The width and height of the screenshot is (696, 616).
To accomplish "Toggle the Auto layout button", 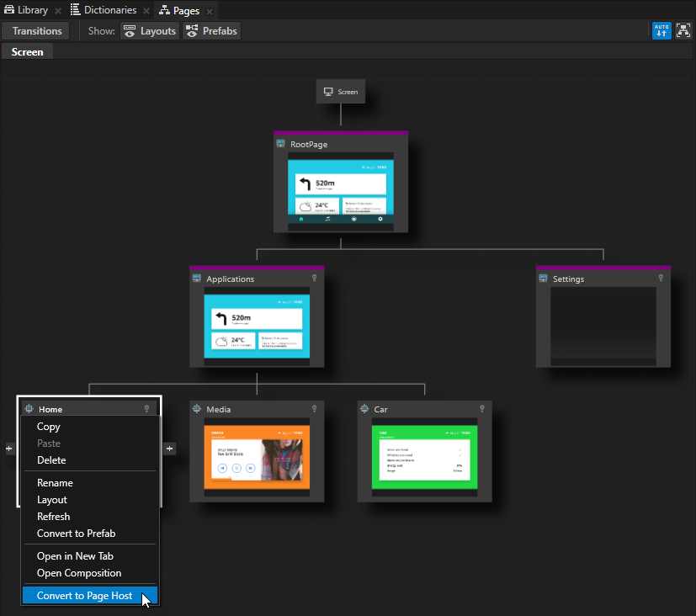I will click(661, 31).
